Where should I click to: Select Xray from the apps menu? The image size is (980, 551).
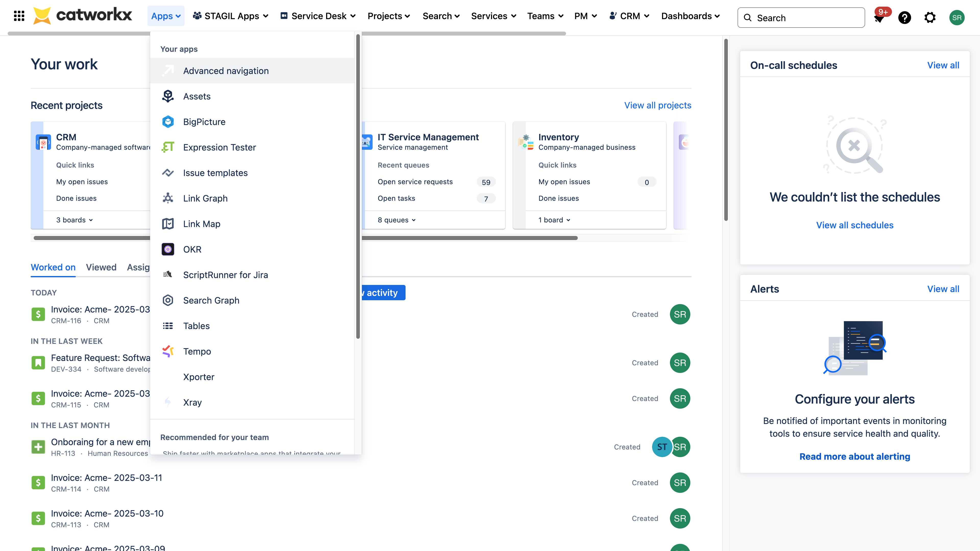tap(252, 402)
